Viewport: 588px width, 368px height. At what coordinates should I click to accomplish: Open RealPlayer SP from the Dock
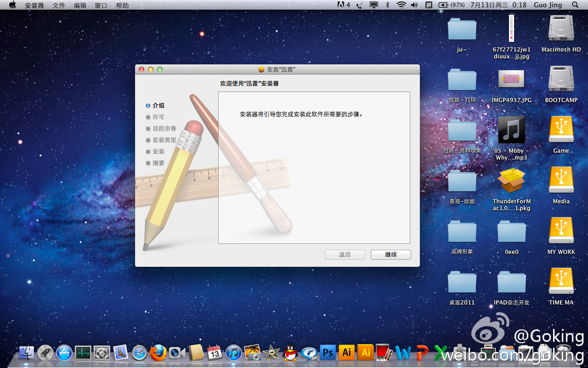(309, 353)
